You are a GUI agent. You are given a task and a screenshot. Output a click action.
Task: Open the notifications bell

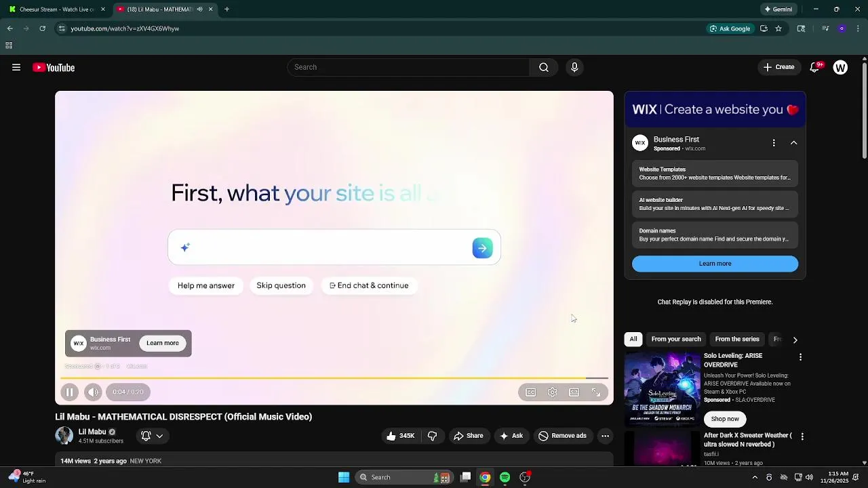pyautogui.click(x=815, y=67)
